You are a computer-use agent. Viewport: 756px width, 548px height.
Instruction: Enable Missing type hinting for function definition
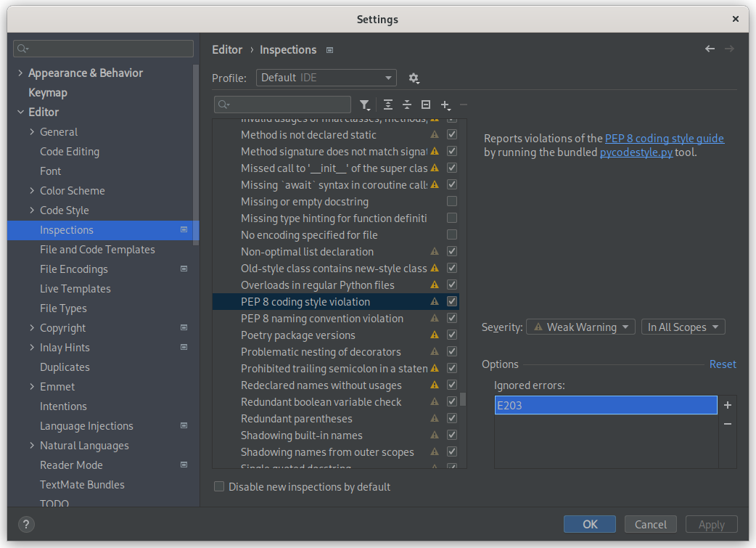(x=452, y=218)
